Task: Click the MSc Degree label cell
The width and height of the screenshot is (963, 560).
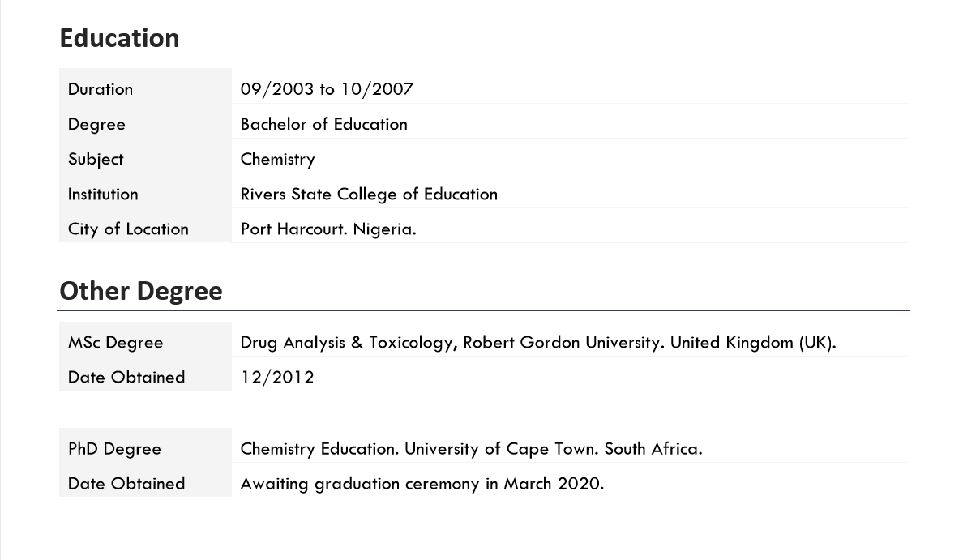Action: click(115, 342)
